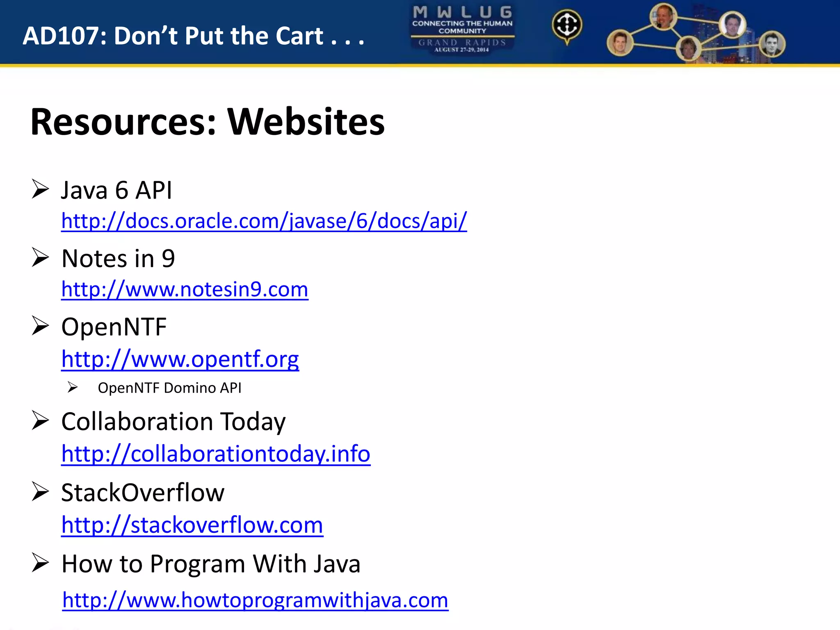Open the stackoverflow.com link
Screen dimensions: 840x630
coord(192,525)
